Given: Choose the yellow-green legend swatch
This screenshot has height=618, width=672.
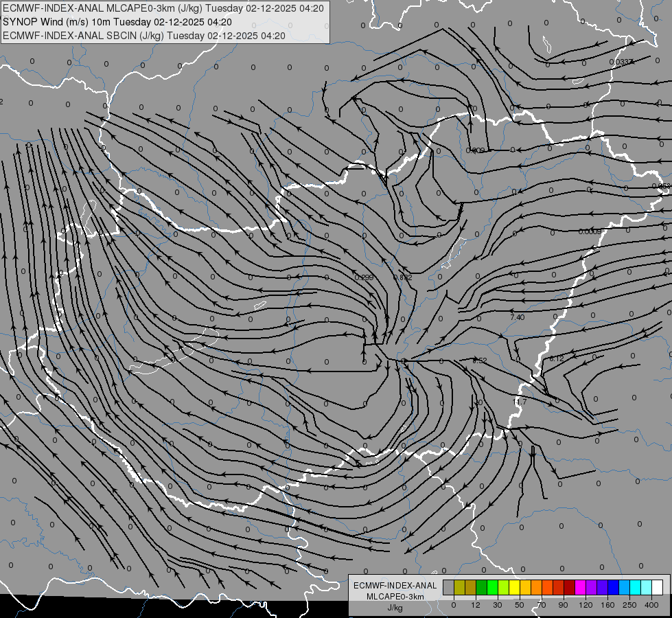Looking at the screenshot, I should (x=504, y=588).
